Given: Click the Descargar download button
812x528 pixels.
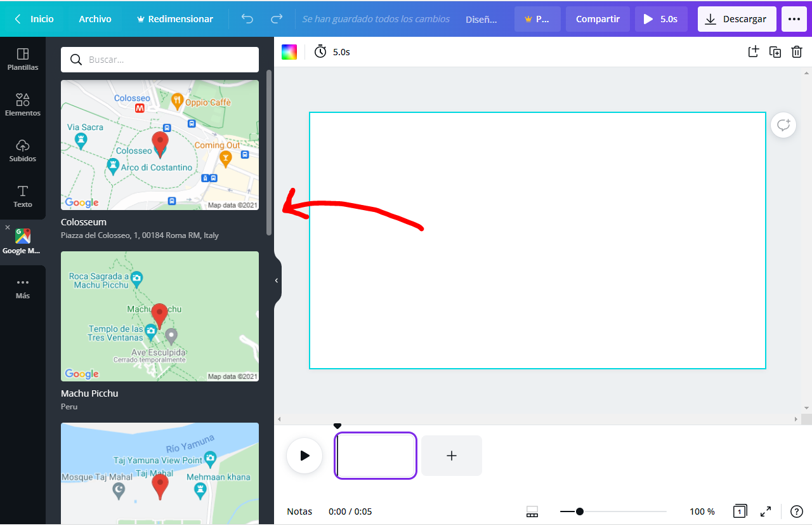Looking at the screenshot, I should [737, 19].
